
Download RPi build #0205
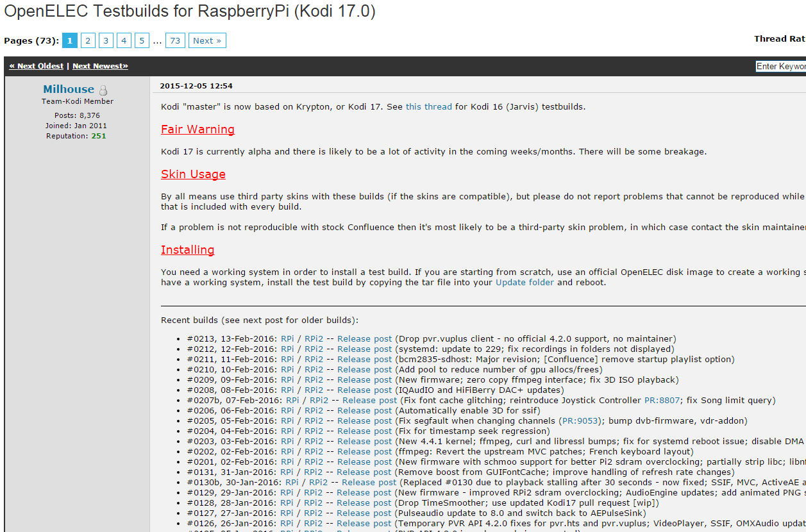287,420
